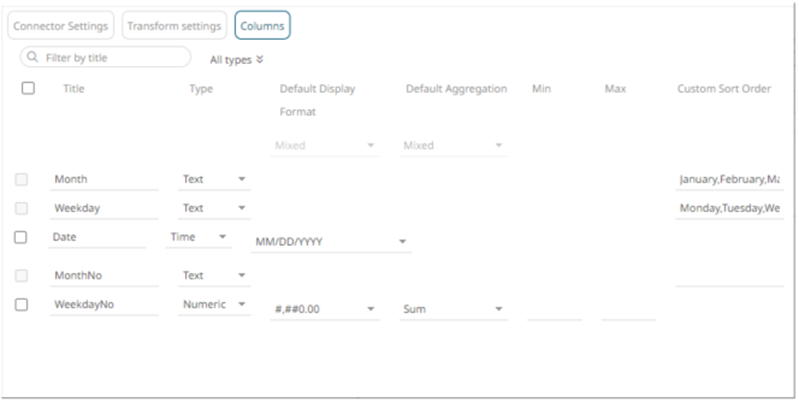Screen dimensions: 799x402
Task: Click the Min field for WeekdayNo
Action: 554,309
